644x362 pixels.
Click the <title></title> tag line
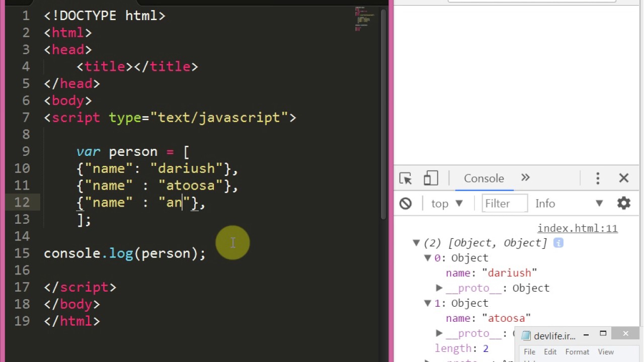point(137,67)
